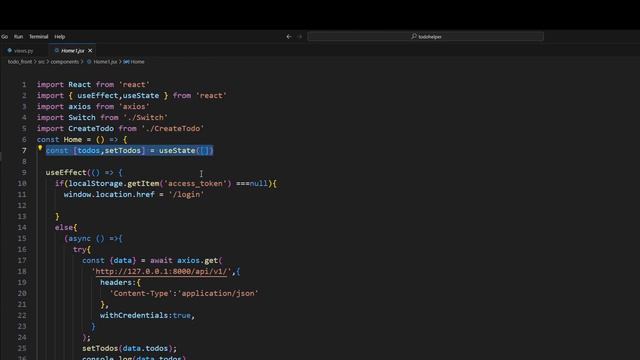
Task: Open the Run menu
Action: (18, 37)
